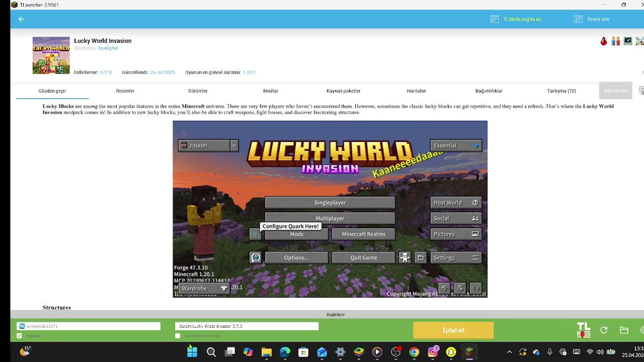Open the game folder icon
Viewport: 644px width, 362px height.
point(624,330)
